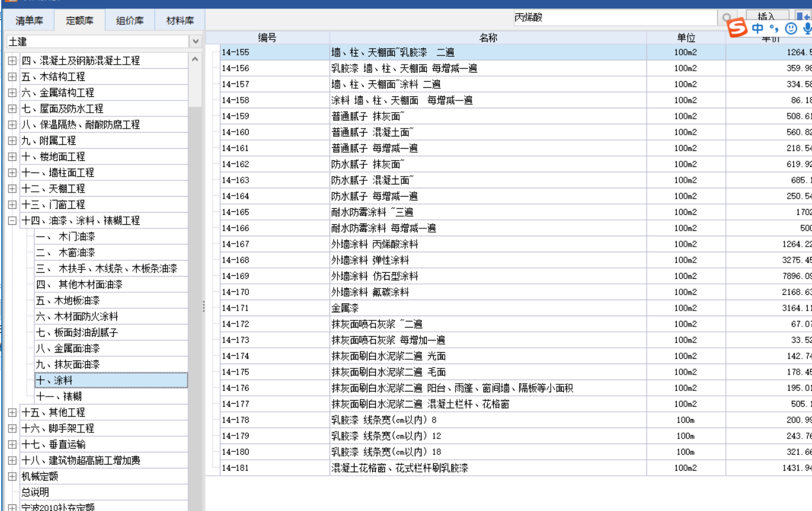
Task: Toggle Sogou Chinese/English mode 中 icon
Action: tap(757, 28)
